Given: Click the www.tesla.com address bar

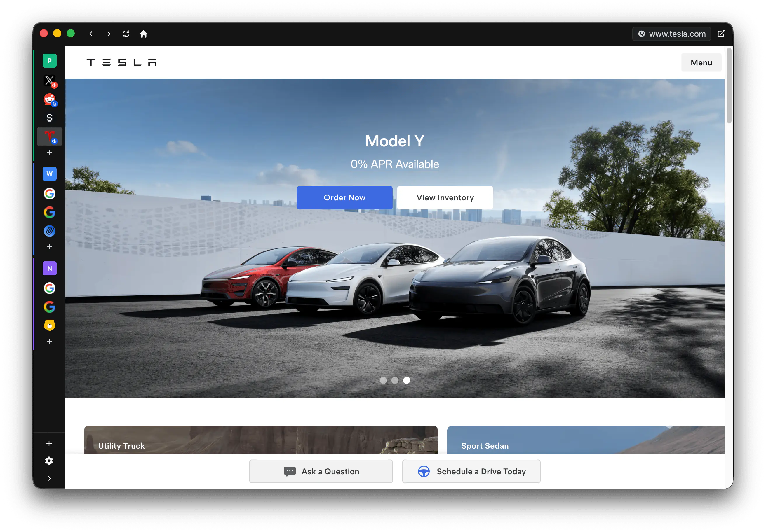Looking at the screenshot, I should tap(677, 34).
